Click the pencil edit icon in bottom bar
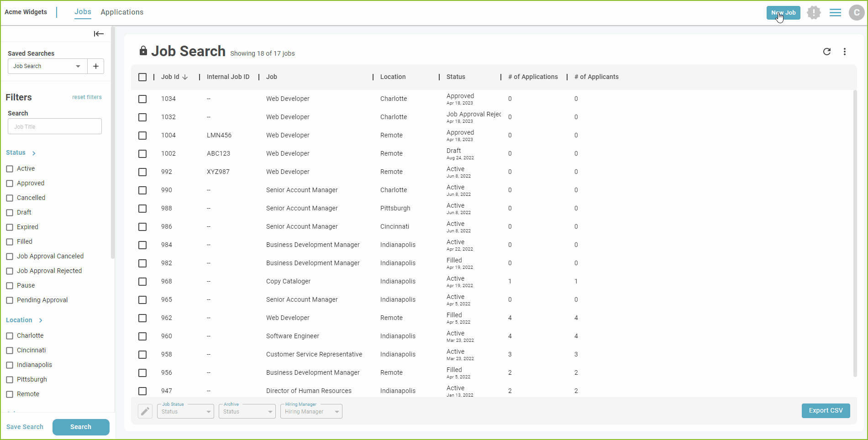This screenshot has width=868, height=440. 145,411
